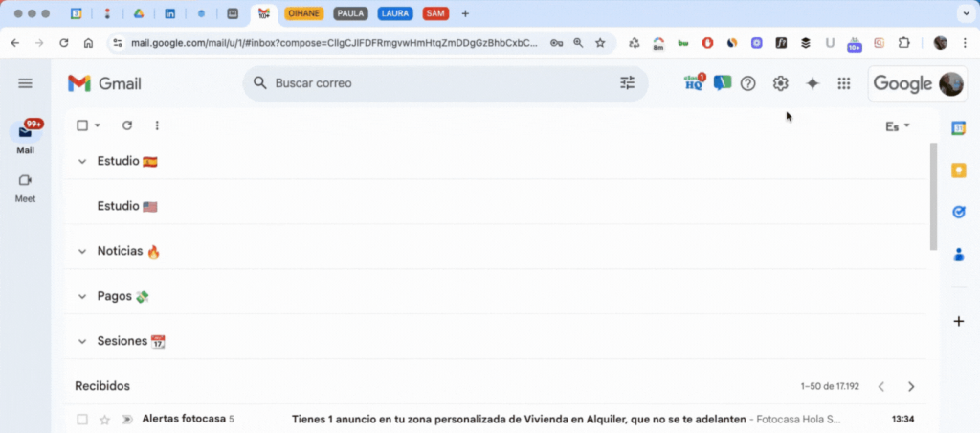Open Google Keep side panel

[958, 171]
